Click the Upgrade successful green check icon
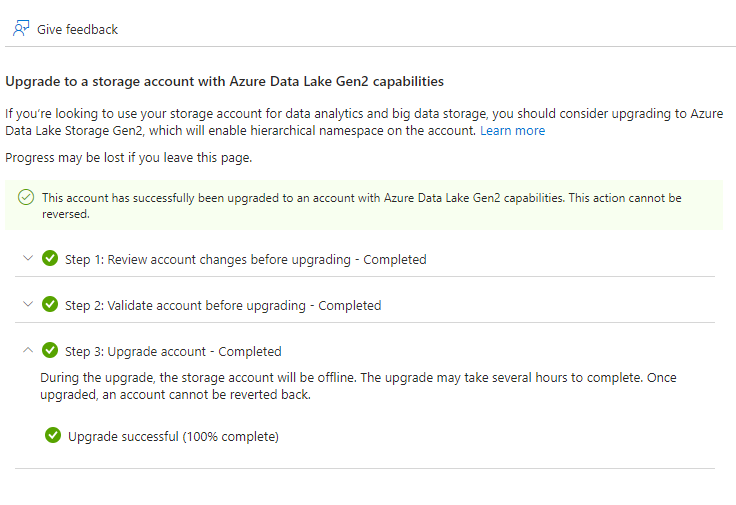The image size is (736, 505). coord(53,435)
